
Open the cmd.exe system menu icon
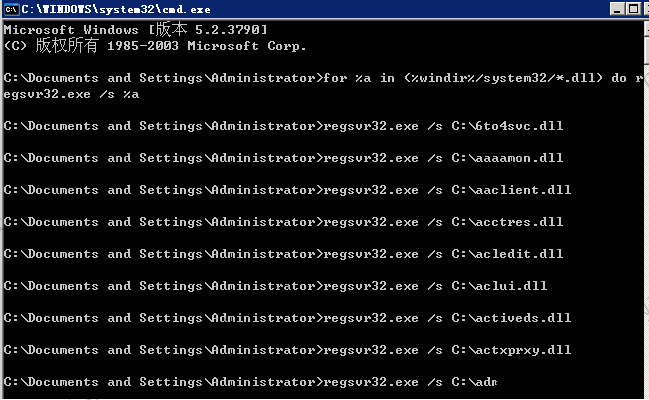click(x=11, y=9)
